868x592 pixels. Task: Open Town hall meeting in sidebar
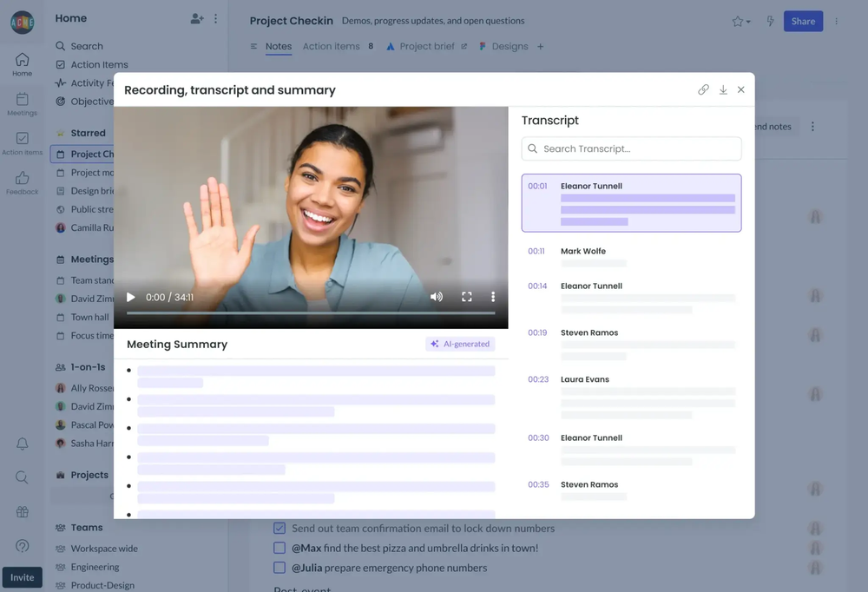83,318
